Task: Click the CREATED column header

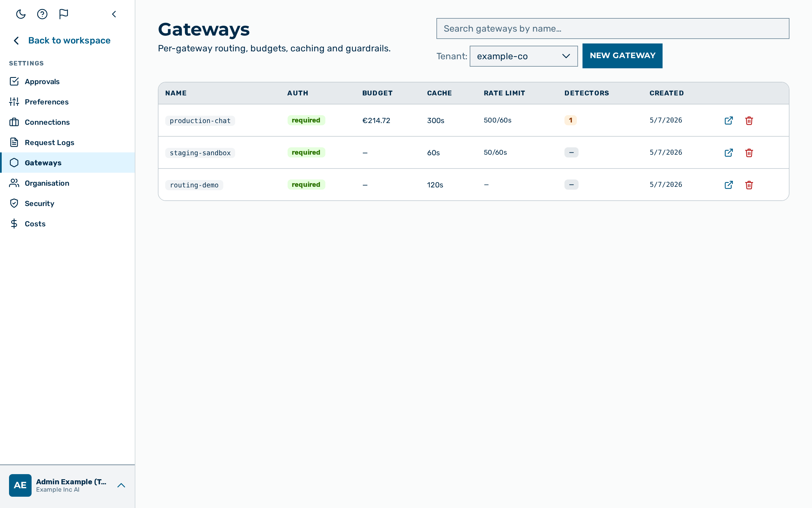Action: pos(667,93)
